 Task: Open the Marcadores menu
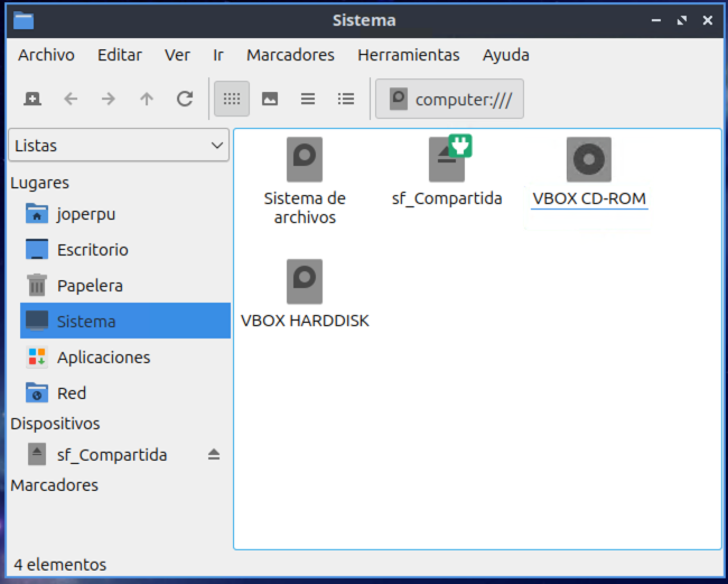click(x=291, y=55)
